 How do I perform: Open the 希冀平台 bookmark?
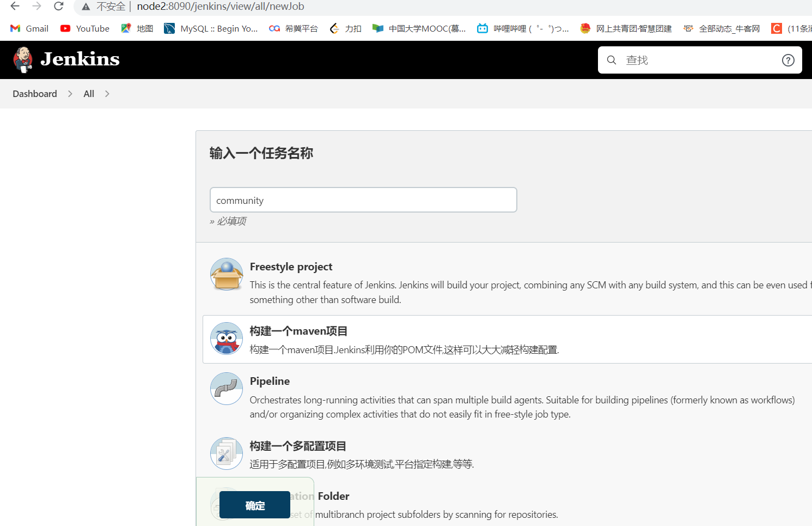294,28
